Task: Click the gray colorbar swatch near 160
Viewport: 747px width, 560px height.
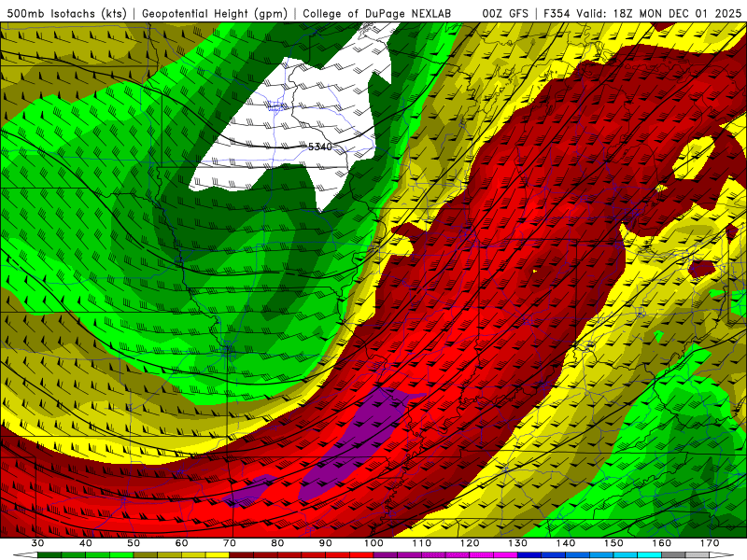Action: point(673,555)
